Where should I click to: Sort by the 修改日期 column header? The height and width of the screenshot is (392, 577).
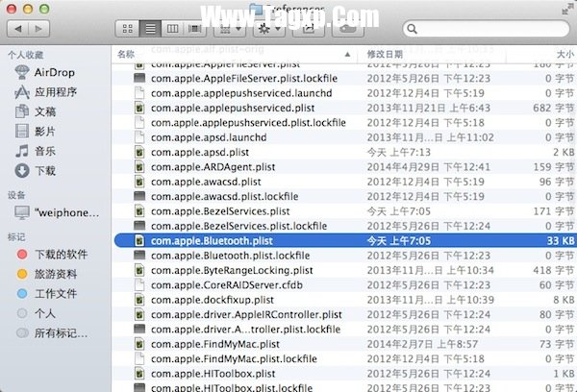[x=385, y=55]
